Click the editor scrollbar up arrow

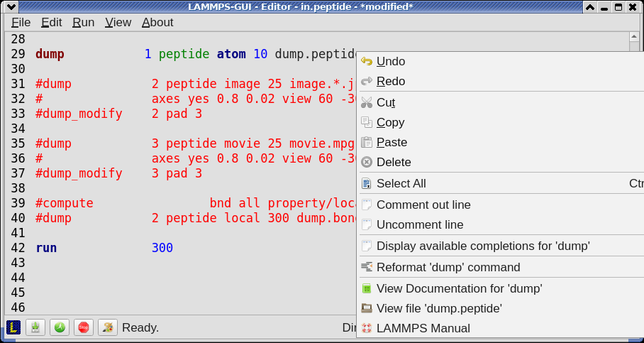coord(634,37)
